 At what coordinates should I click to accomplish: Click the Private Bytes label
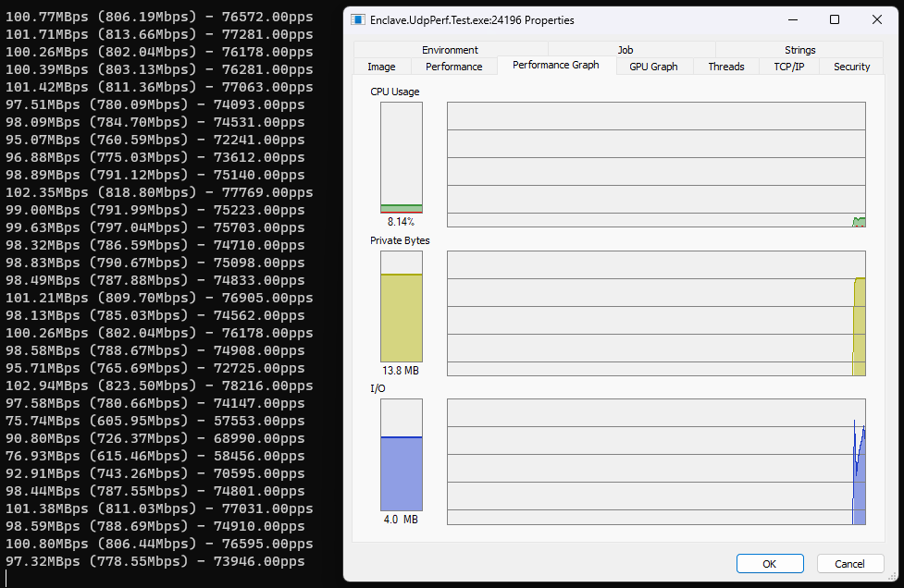click(x=400, y=240)
